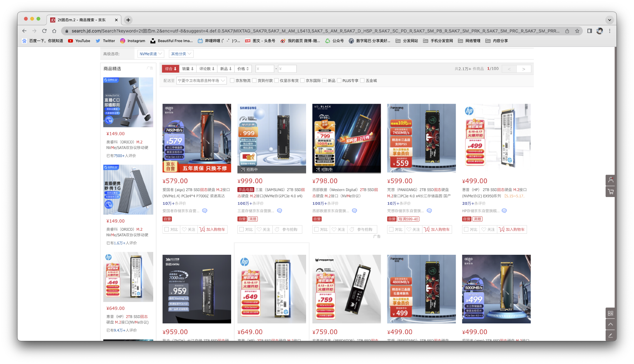Viewport: 634px width, 364px height.
Task: Expand the NVMe读速 filter dropdown
Action: [151, 54]
